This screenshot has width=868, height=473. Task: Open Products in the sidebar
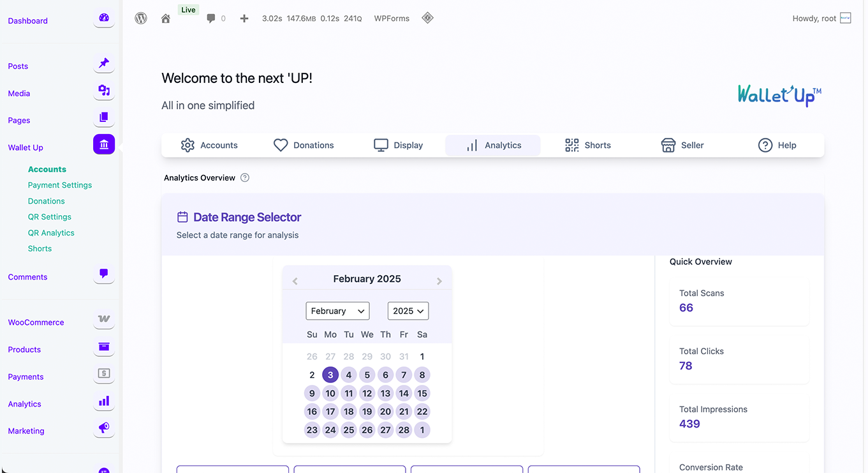[x=24, y=350]
